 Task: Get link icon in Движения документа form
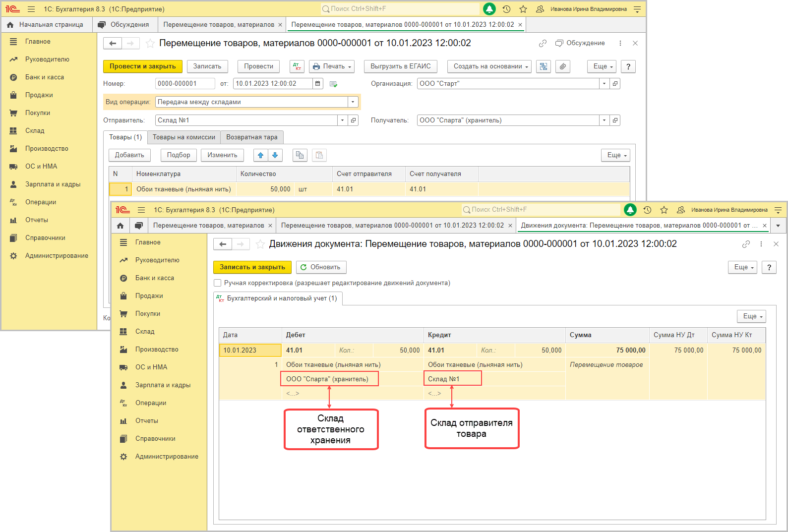[746, 244]
